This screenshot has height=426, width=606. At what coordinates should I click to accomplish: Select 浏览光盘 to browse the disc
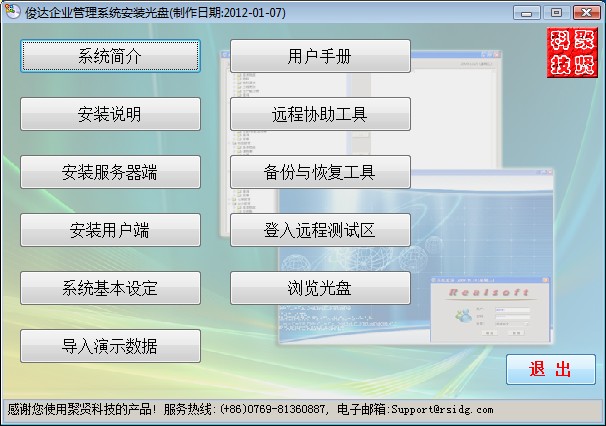[x=320, y=288]
